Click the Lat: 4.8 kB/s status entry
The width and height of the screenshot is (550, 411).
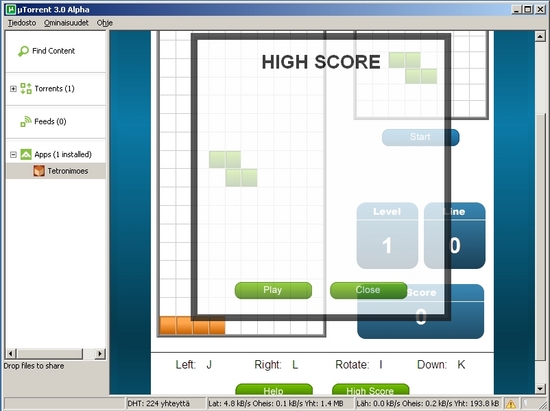(x=280, y=404)
